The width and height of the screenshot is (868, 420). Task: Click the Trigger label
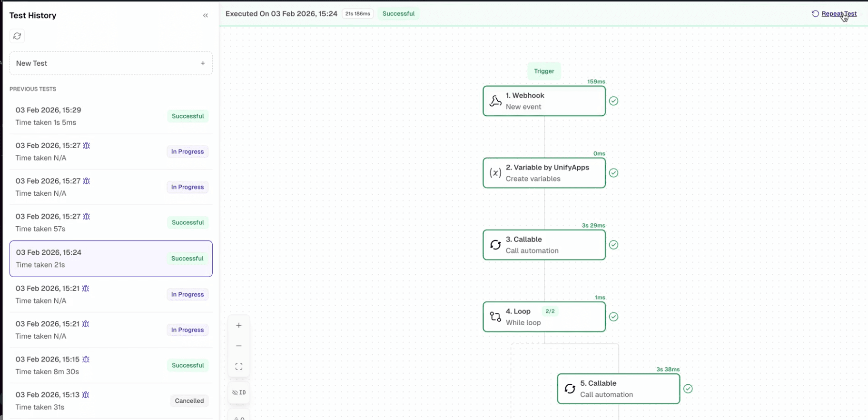544,71
